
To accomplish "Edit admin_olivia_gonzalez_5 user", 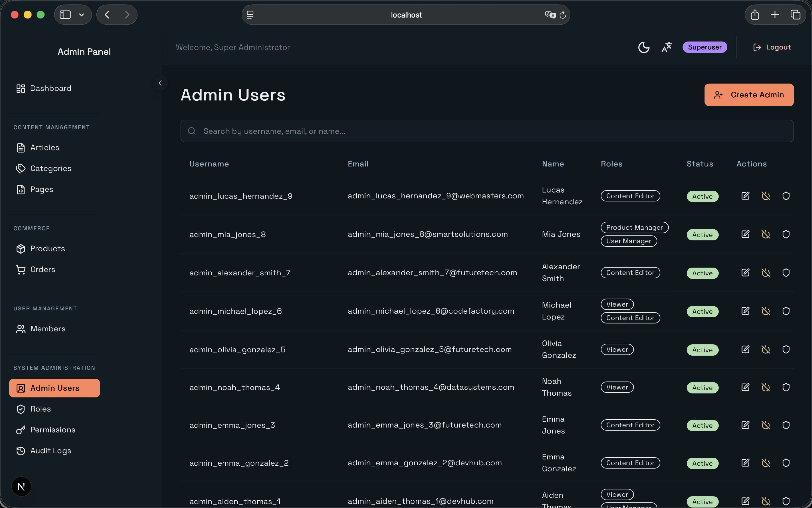I will coord(745,349).
